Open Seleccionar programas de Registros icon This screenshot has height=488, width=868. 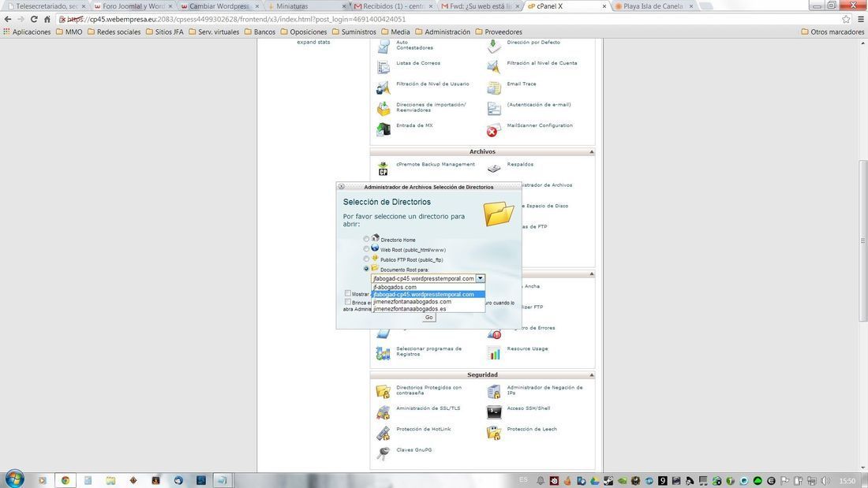383,353
